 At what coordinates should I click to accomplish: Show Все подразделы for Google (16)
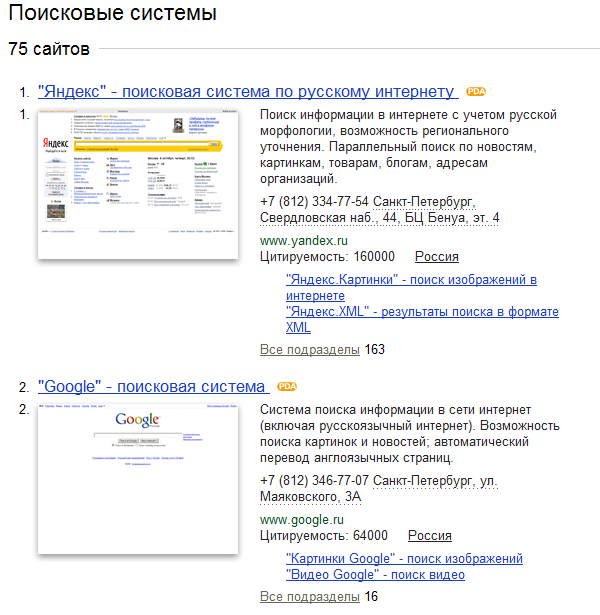coord(310,597)
